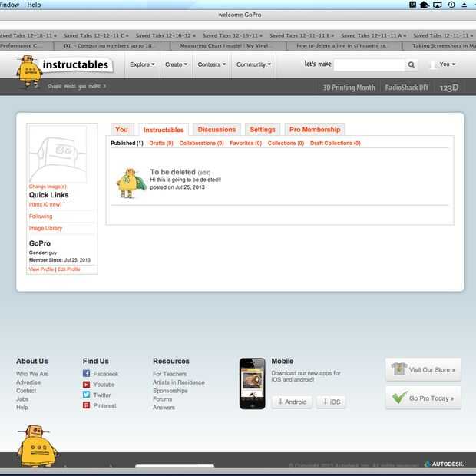Click the profile avatar placeholder image
Image resolution: width=476 pixels, height=476 pixels.
click(58, 154)
